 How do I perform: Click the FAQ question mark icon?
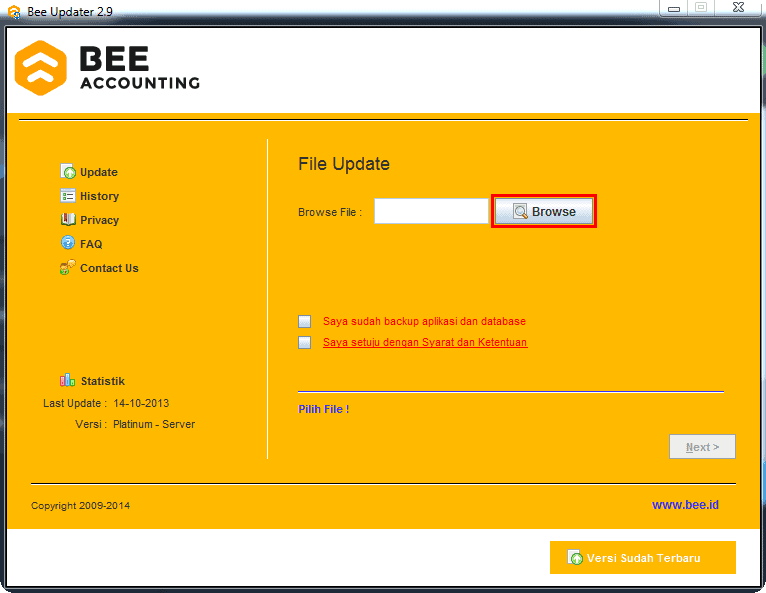tap(68, 243)
